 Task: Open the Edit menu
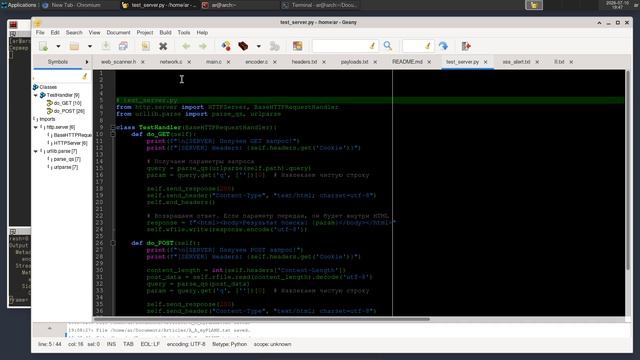click(55, 32)
